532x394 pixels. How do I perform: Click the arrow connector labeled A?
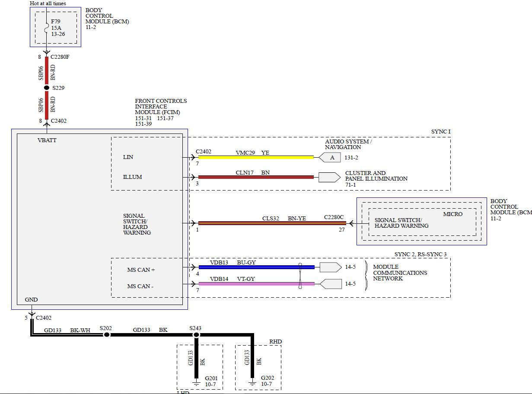[330, 157]
